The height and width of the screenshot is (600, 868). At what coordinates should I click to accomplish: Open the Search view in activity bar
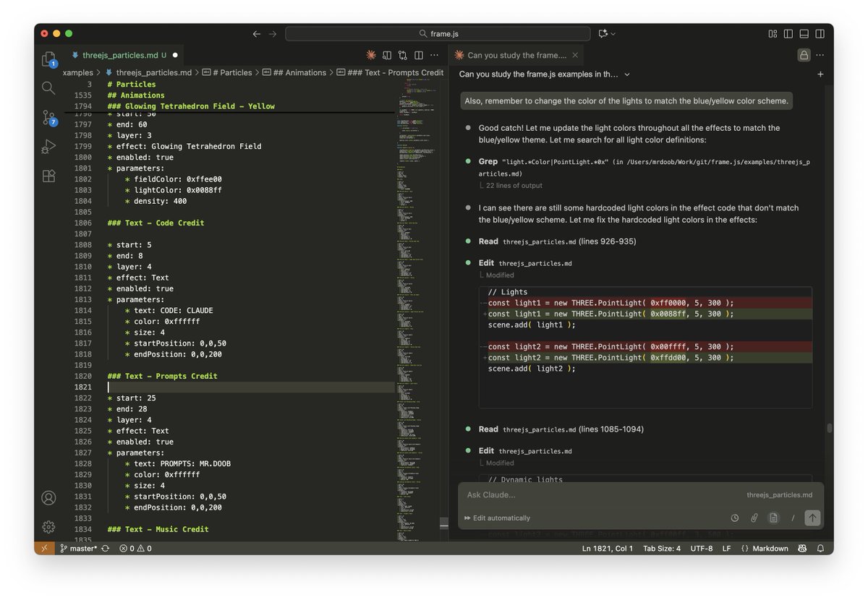(x=48, y=88)
